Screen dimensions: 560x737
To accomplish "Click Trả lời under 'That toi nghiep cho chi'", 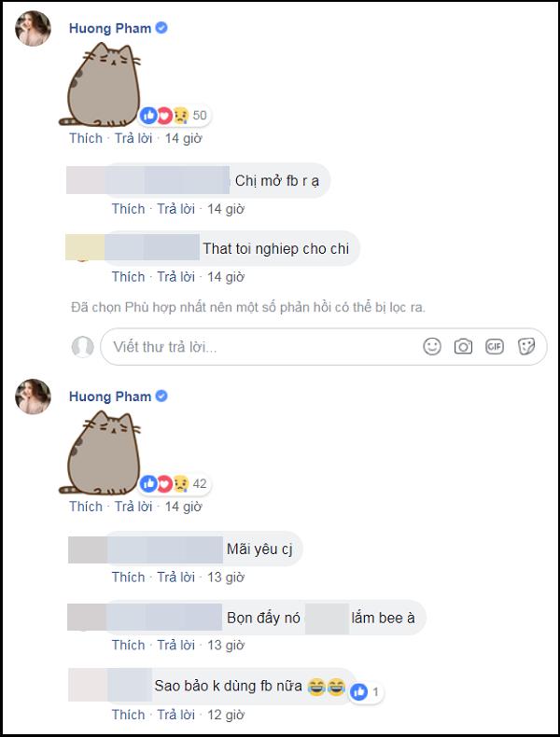I will coord(175,277).
